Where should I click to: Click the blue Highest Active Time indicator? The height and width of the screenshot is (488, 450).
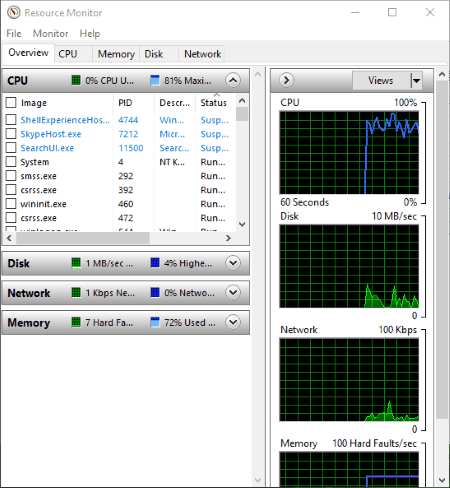click(155, 263)
